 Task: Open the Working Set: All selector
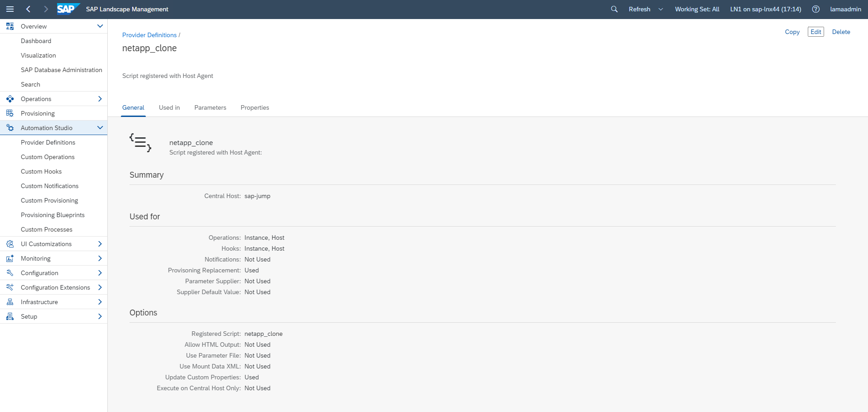tap(697, 9)
